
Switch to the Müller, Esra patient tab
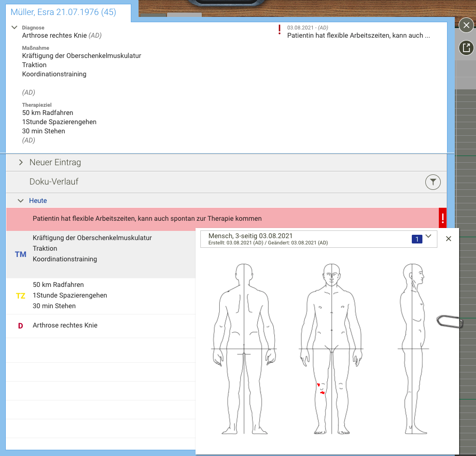63,12
